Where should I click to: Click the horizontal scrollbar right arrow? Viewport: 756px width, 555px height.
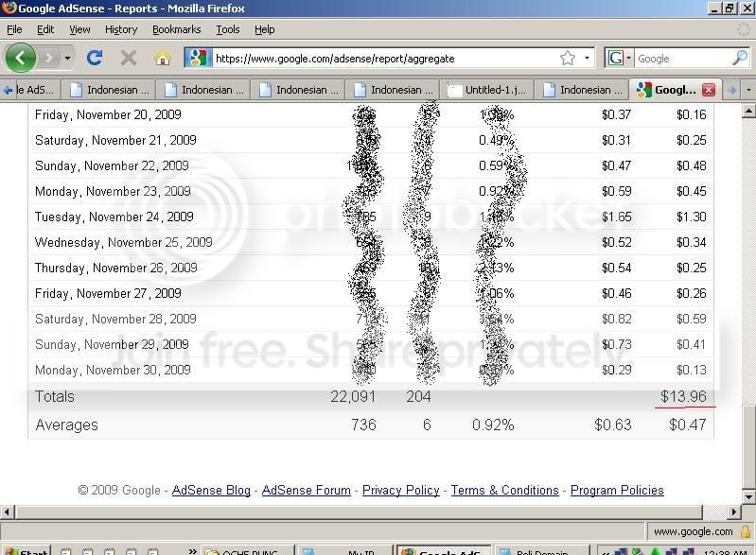coord(733,512)
